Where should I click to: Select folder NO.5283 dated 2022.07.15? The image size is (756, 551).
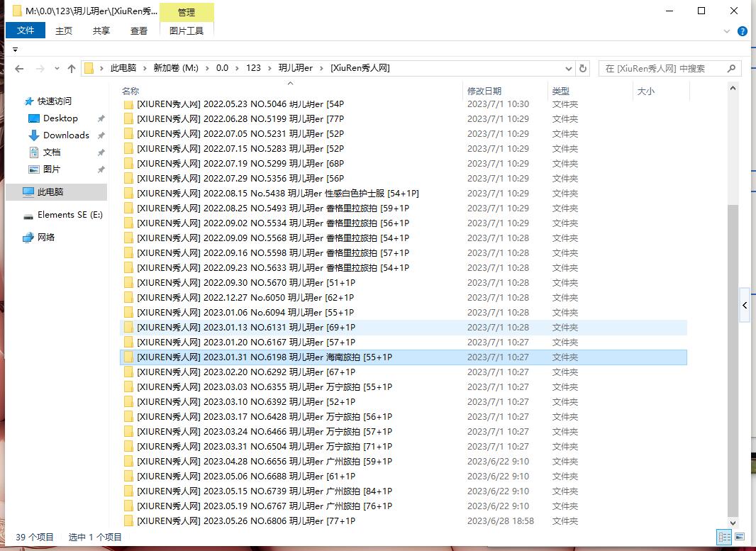coord(403,149)
